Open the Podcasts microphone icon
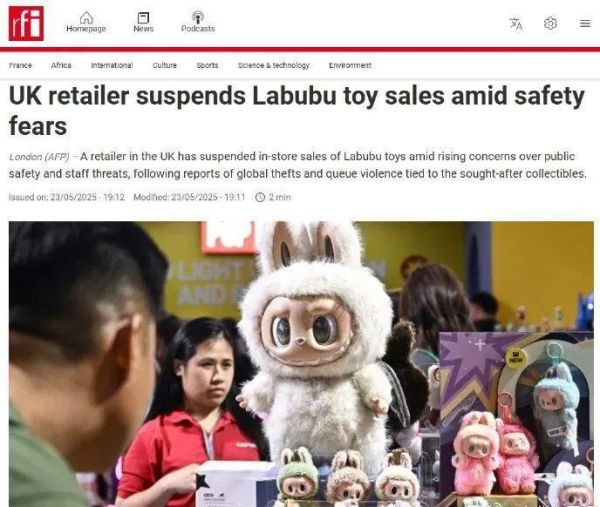The image size is (600, 507). click(198, 17)
